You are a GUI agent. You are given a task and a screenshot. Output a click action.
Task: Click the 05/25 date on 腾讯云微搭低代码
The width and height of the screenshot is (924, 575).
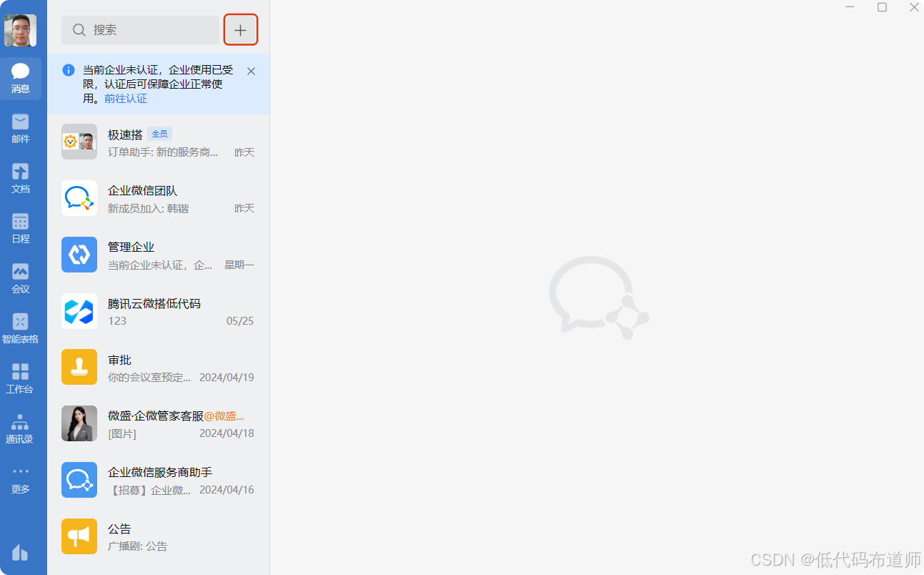click(240, 320)
